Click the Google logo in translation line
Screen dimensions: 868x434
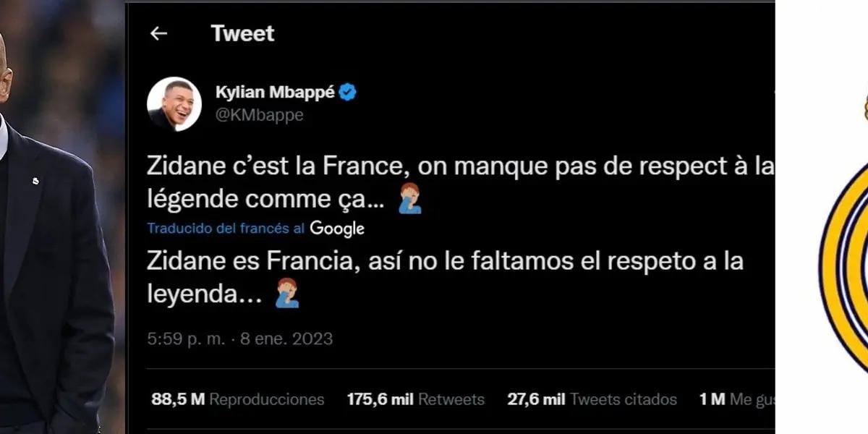coord(337,229)
